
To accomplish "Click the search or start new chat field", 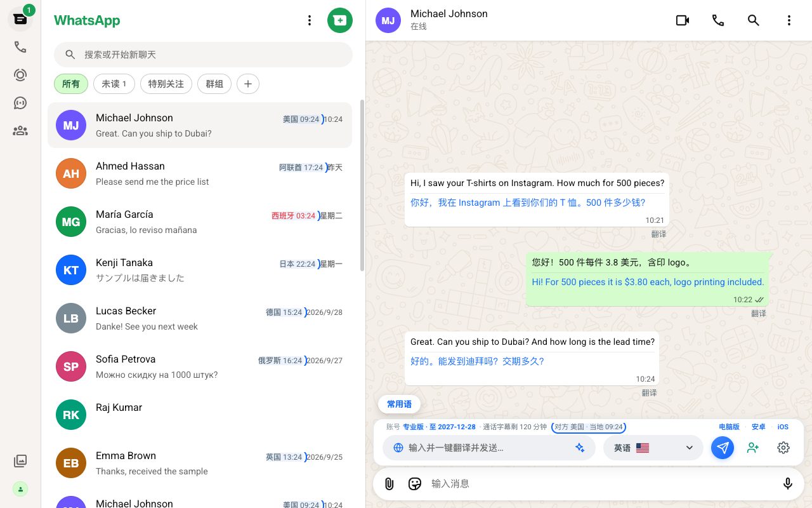I will 203,55.
